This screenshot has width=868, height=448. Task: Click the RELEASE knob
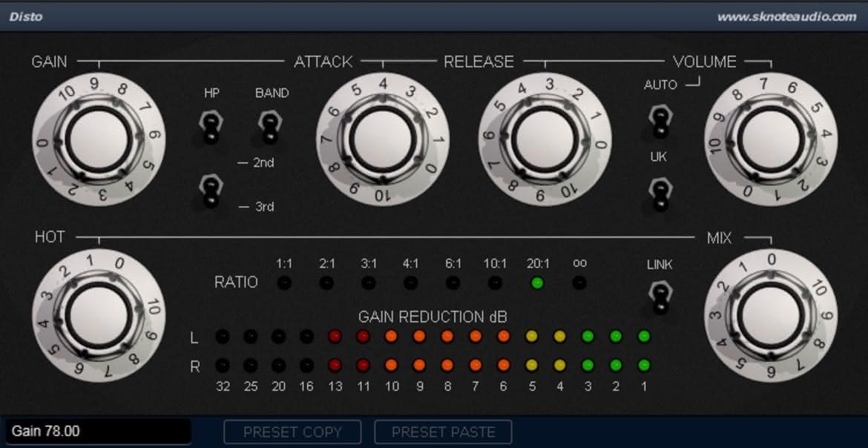545,139
